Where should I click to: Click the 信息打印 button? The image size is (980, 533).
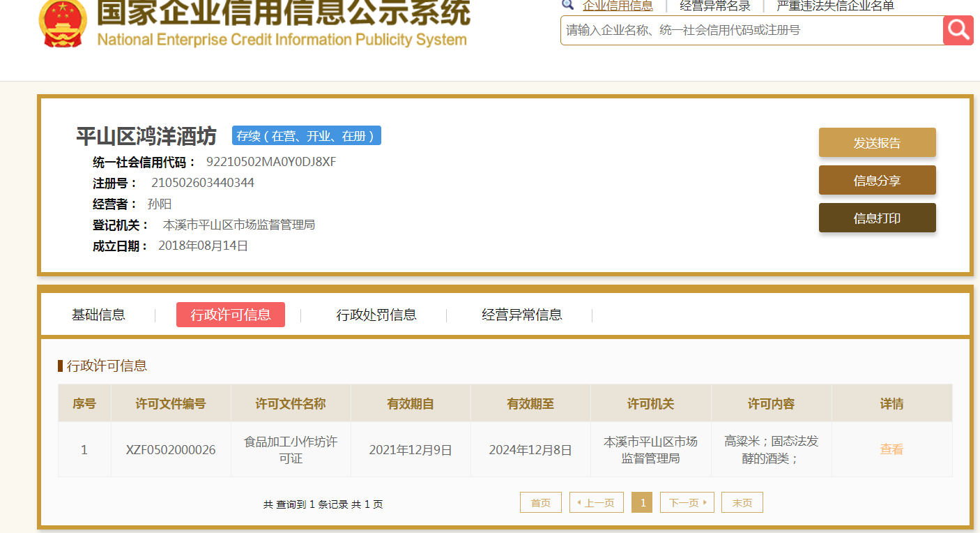tap(878, 218)
